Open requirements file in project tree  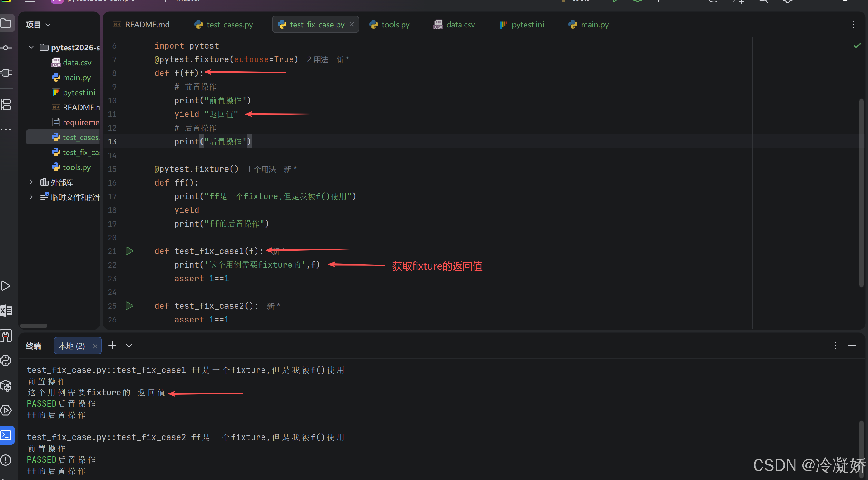pos(75,122)
